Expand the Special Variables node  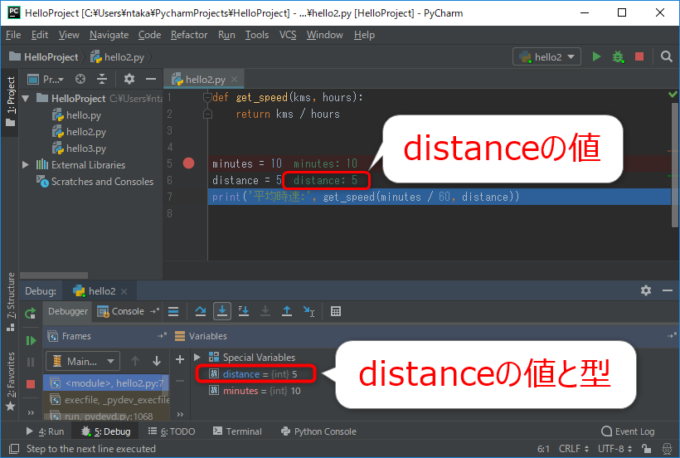tap(199, 357)
